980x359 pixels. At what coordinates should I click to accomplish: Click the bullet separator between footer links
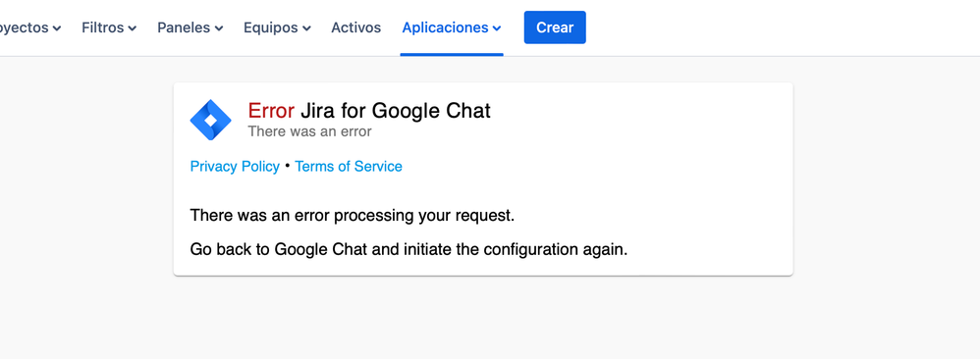point(287,166)
